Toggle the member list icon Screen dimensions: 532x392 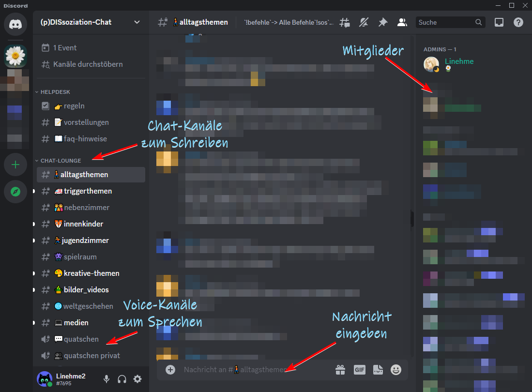[402, 22]
